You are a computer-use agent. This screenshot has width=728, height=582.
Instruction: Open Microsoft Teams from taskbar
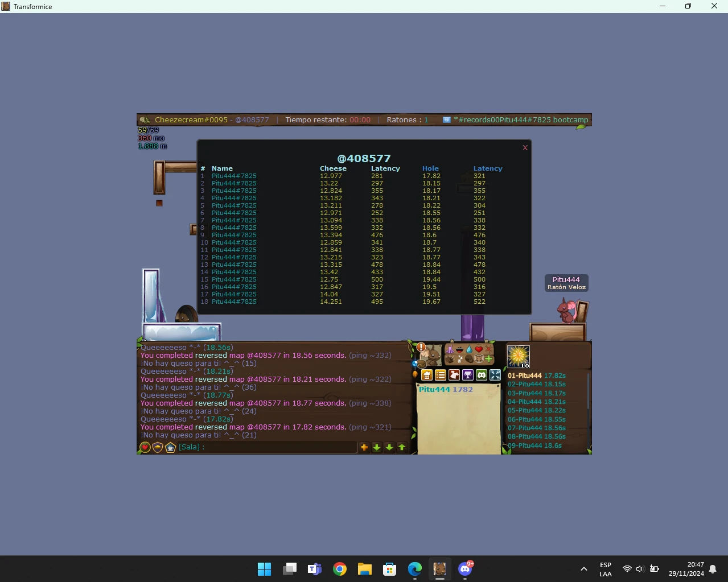(315, 569)
